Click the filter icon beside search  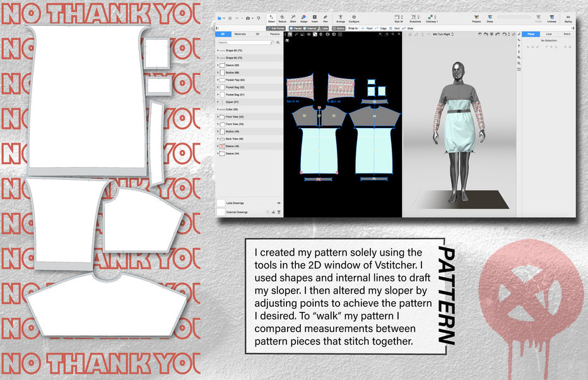(278, 42)
